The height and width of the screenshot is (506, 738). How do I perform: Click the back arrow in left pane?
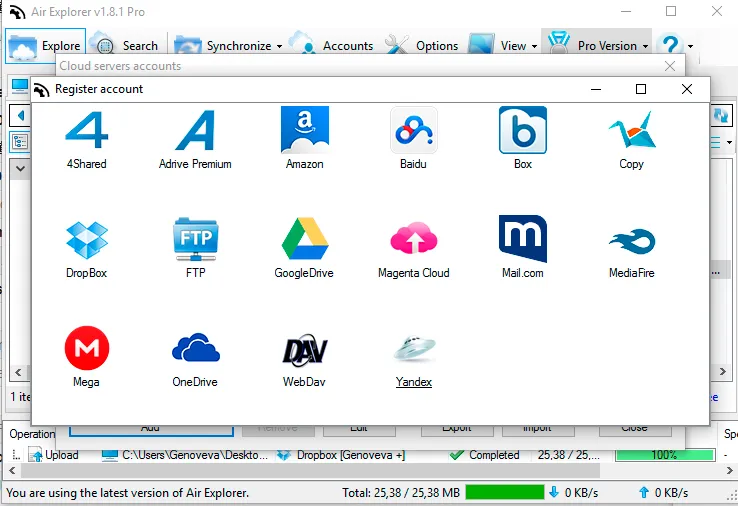(x=20, y=115)
